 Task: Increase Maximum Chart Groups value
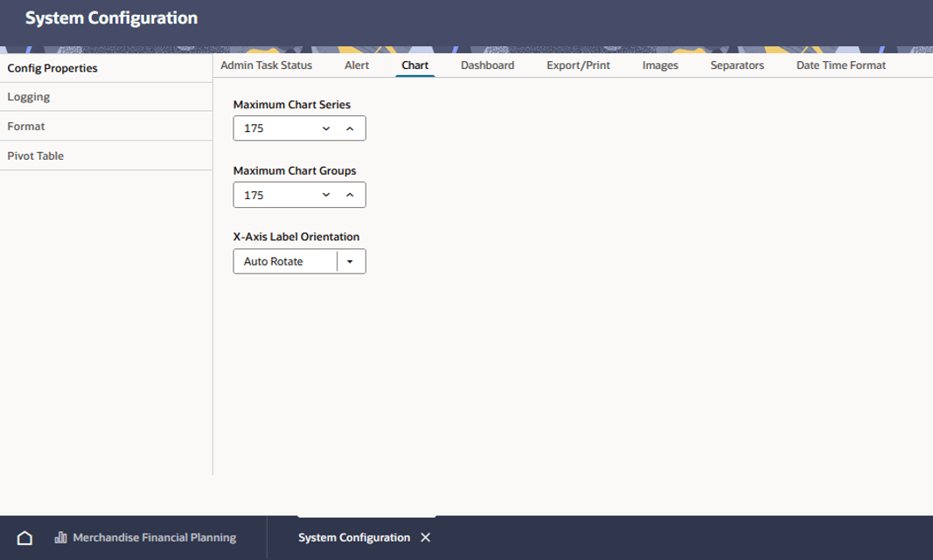coord(350,195)
